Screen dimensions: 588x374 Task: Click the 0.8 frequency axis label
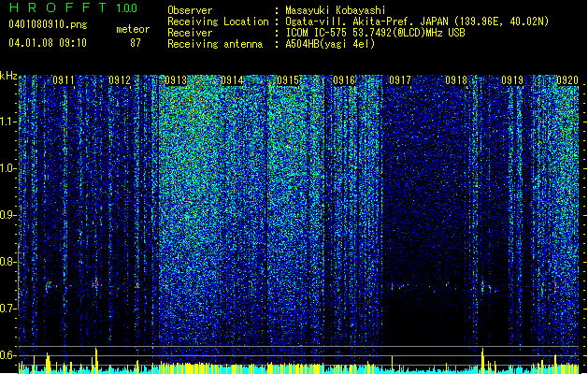8,262
